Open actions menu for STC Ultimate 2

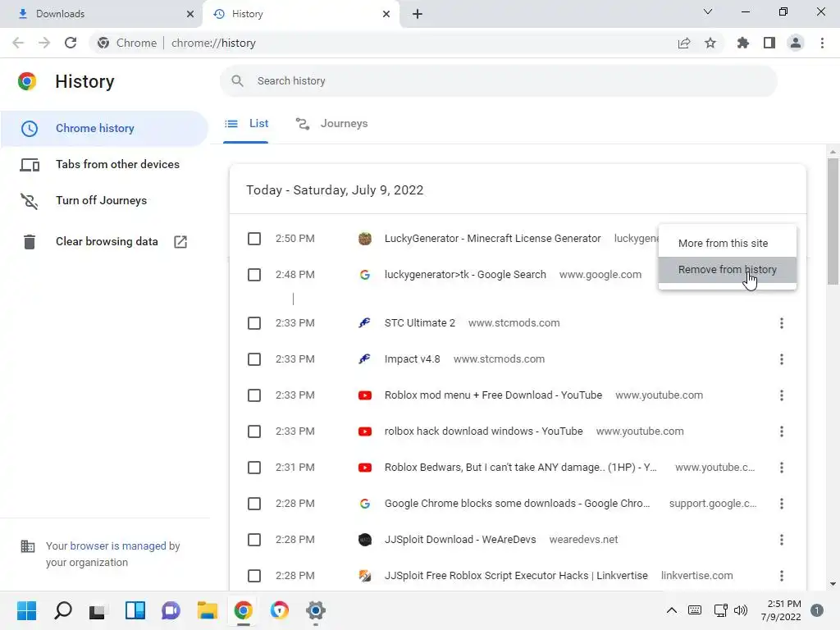[782, 323]
